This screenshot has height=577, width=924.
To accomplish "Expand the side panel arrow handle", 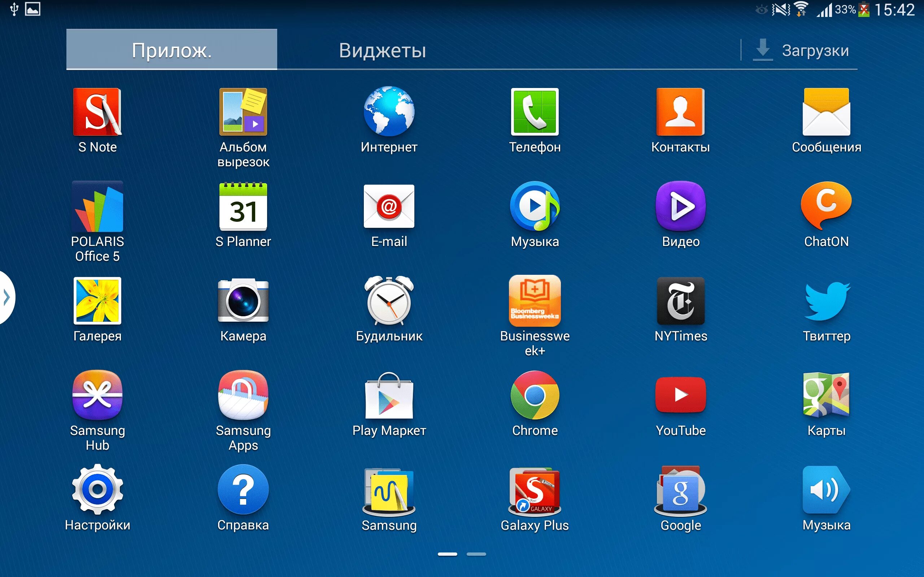I will pos(6,297).
